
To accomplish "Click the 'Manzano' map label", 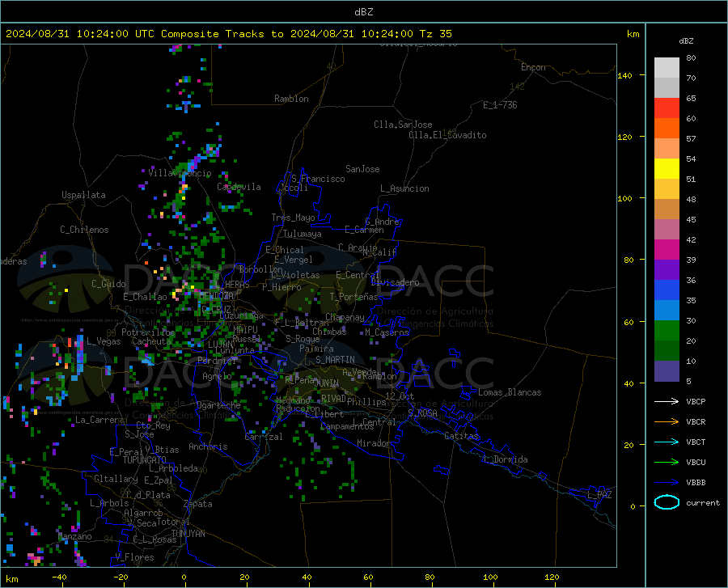I will click(x=74, y=536).
